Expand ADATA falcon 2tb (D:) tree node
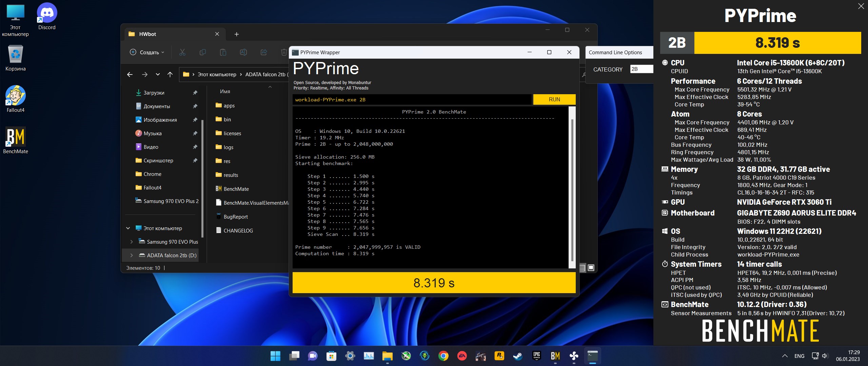 [132, 256]
